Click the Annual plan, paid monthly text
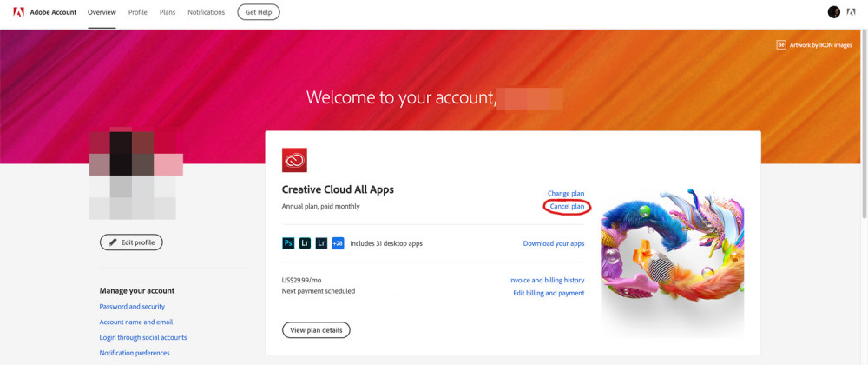Image resolution: width=868 pixels, height=365 pixels. 320,207
